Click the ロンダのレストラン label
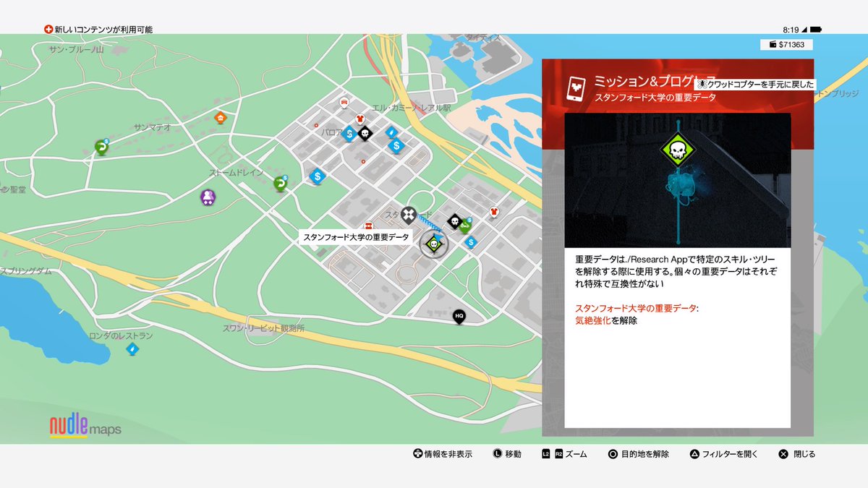Image resolution: width=868 pixels, height=488 pixels. 120,336
